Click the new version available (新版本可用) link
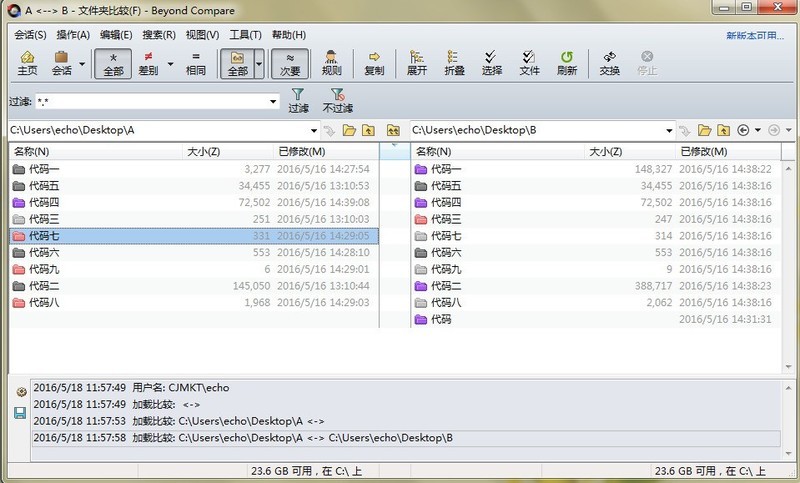 click(755, 35)
